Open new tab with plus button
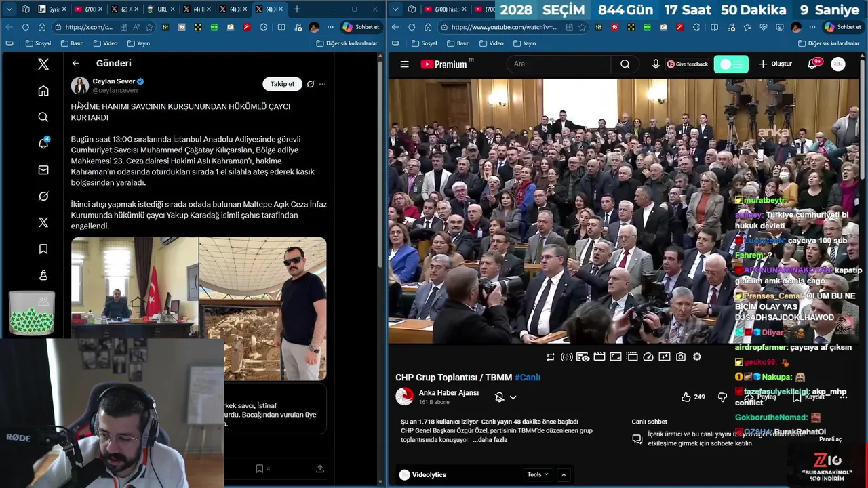This screenshot has height=488, width=868. click(297, 9)
